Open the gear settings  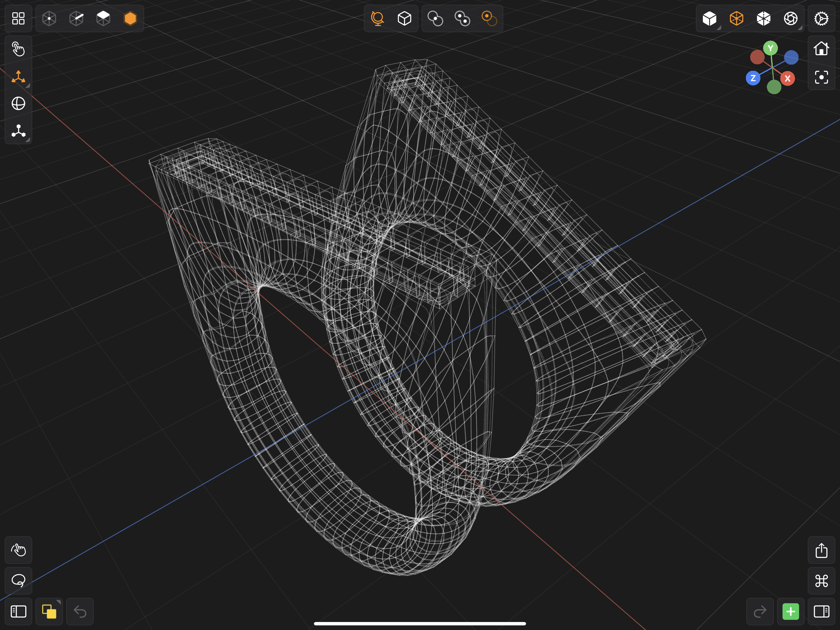[x=821, y=18]
